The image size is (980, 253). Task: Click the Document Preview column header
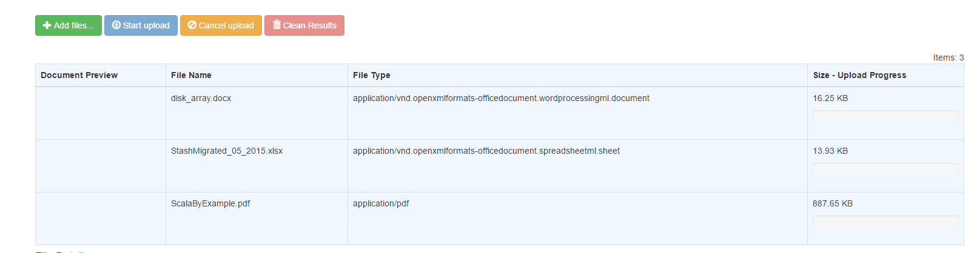[79, 75]
